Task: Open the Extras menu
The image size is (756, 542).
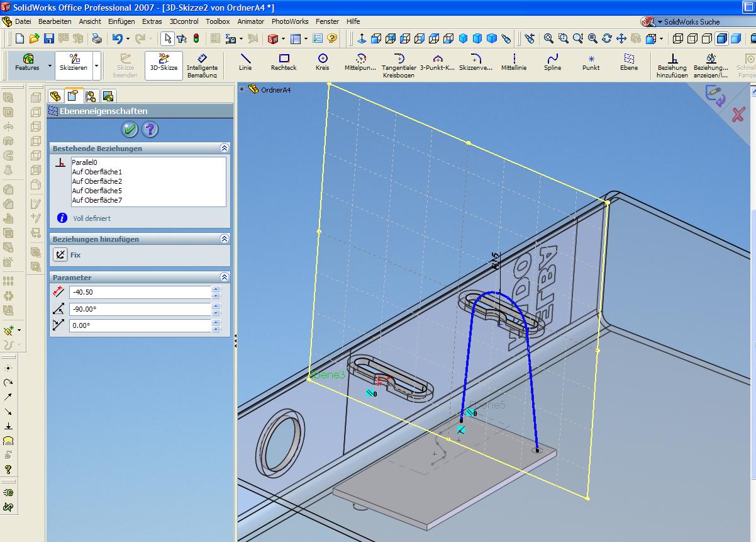Action: (152, 21)
